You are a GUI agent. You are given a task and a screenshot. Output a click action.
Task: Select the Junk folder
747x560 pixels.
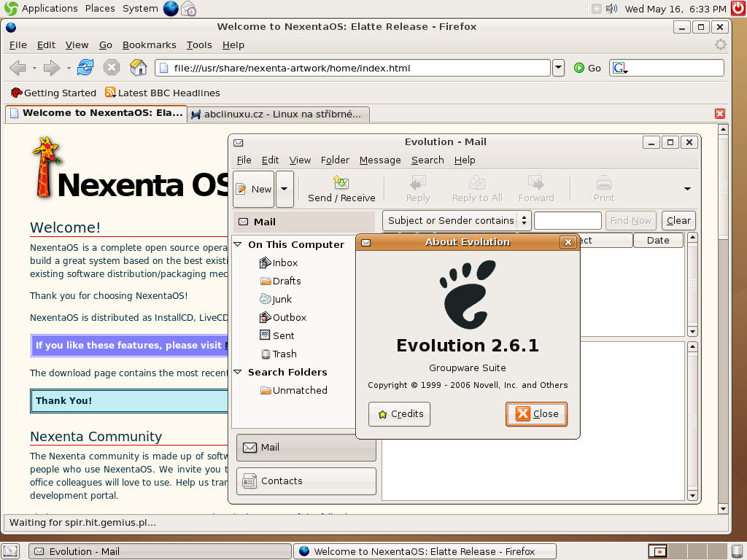(x=276, y=299)
